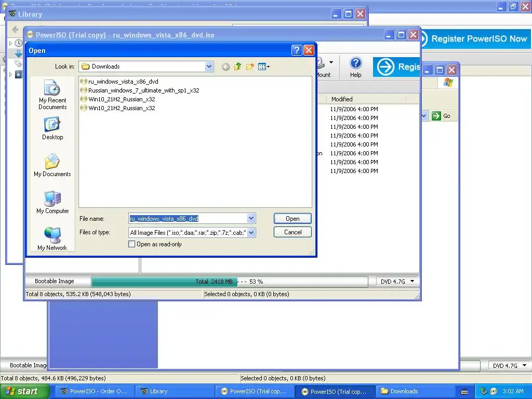
Task: Click the network-style tray icon left of the disc icon
Action: (x=484, y=391)
